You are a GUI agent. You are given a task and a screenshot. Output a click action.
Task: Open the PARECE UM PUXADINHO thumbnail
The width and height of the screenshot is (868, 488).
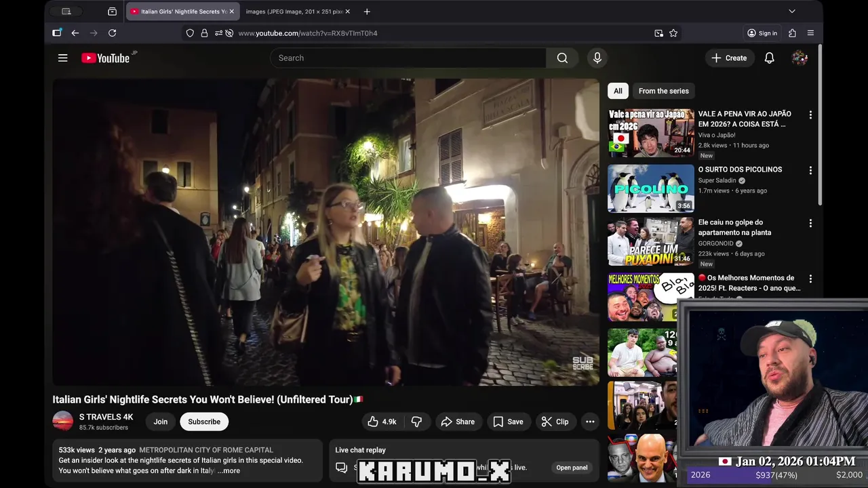651,241
